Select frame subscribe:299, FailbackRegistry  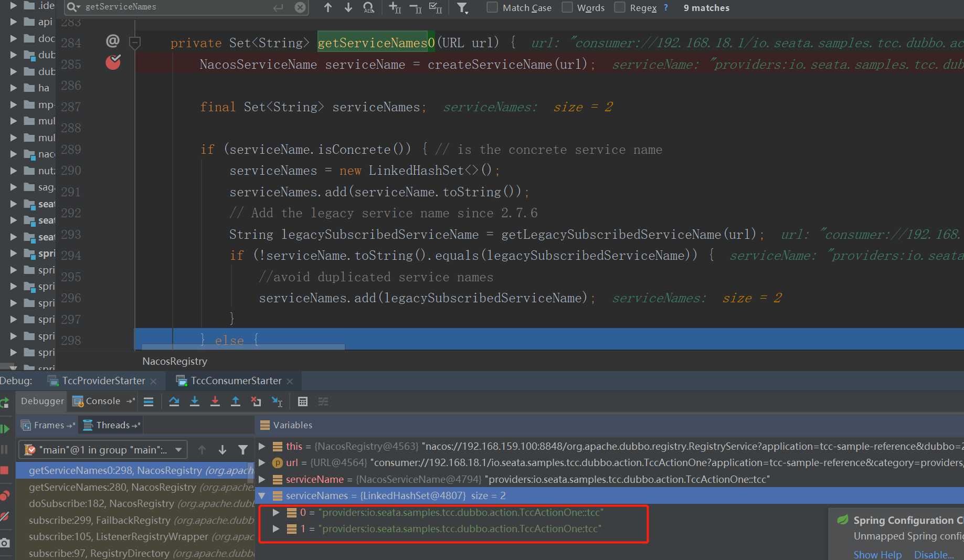click(135, 520)
